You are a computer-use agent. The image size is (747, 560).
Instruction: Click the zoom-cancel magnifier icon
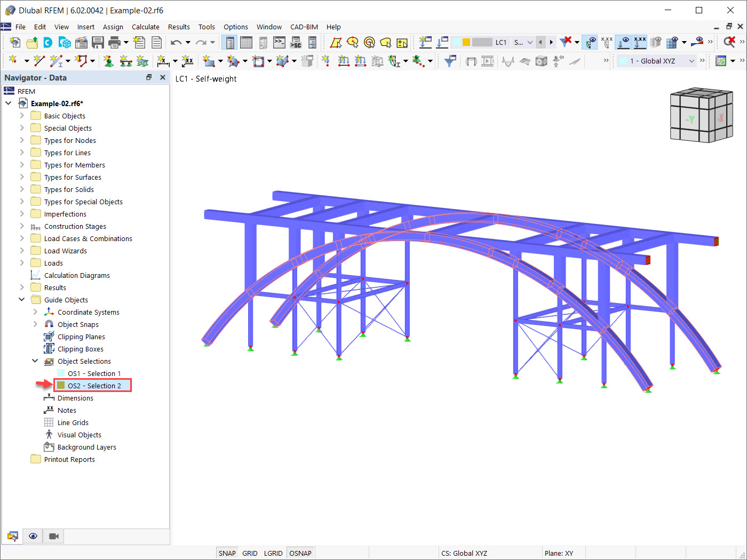pos(729,42)
